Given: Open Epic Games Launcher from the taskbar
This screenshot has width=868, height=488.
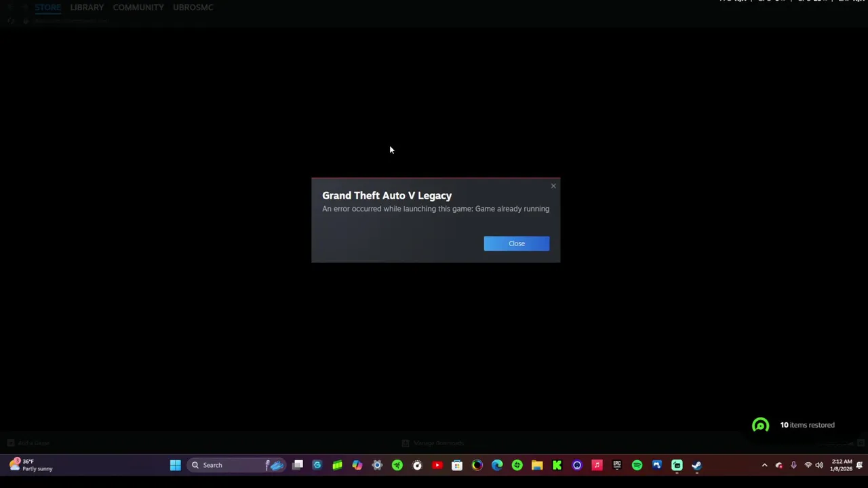Looking at the screenshot, I should click(617, 465).
